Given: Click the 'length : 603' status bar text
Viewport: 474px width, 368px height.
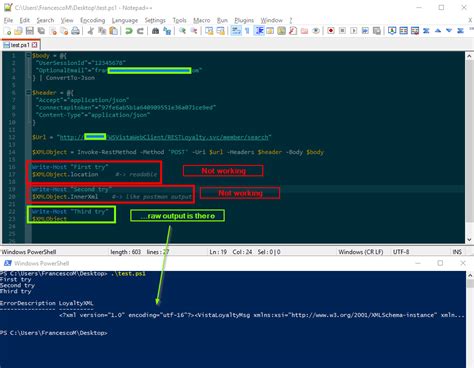Looking at the screenshot, I should point(126,252).
